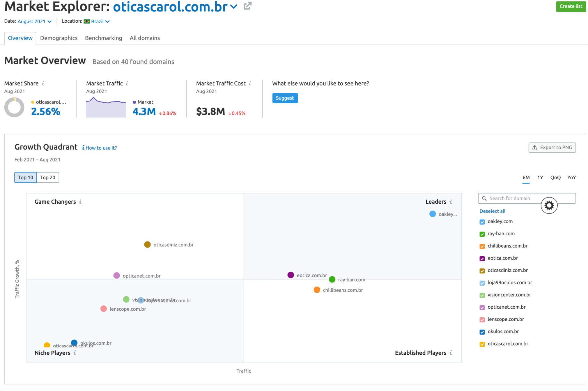Click the Market Share info icon

43,83
